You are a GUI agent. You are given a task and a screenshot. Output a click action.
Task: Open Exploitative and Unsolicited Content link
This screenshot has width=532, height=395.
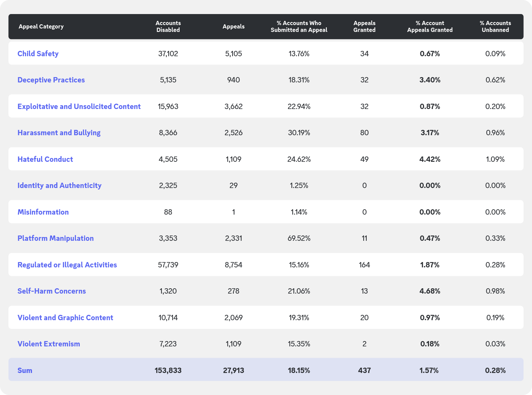[x=79, y=106]
